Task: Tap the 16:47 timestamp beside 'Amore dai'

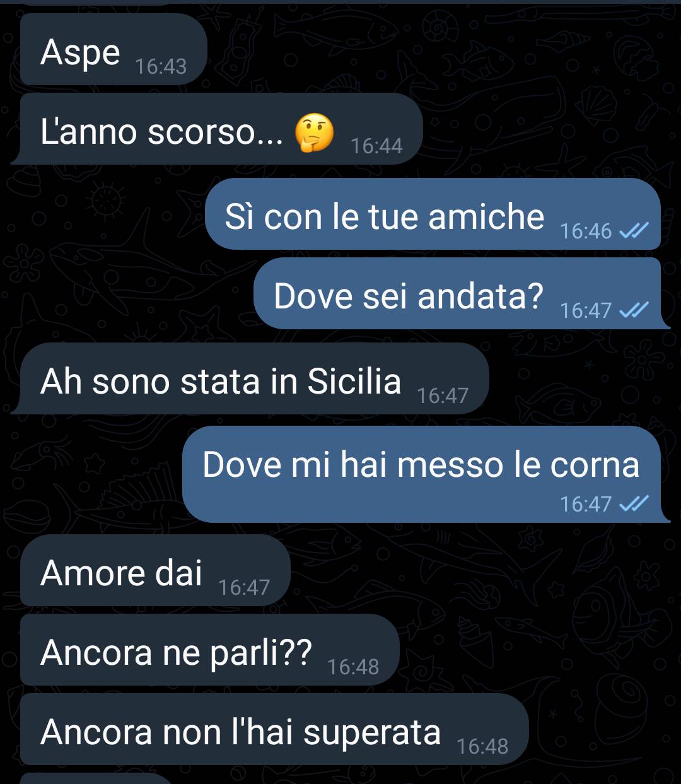Action: tap(244, 587)
